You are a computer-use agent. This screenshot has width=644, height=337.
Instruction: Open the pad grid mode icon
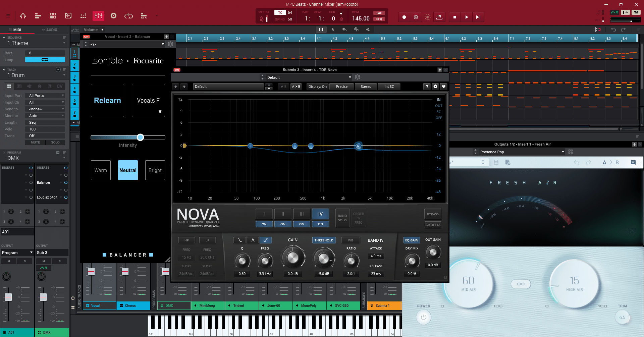[53, 16]
